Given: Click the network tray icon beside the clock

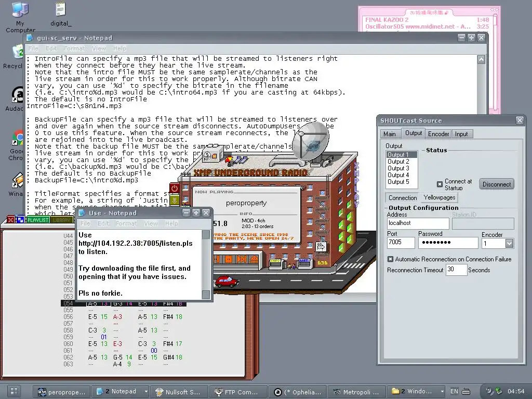Looking at the screenshot, I should click(x=498, y=391).
